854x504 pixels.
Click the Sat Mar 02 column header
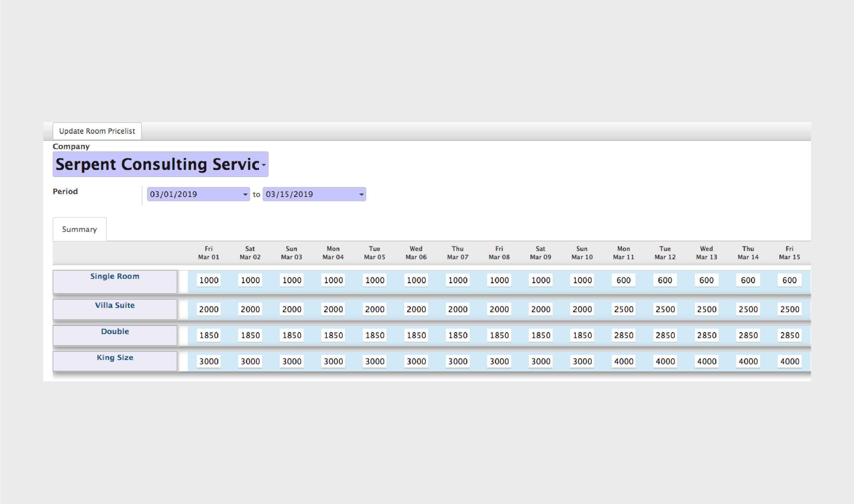(x=250, y=253)
